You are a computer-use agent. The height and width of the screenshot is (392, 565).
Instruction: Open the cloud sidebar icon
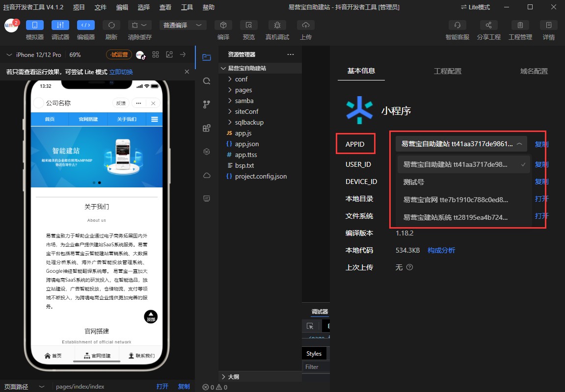coord(207,176)
